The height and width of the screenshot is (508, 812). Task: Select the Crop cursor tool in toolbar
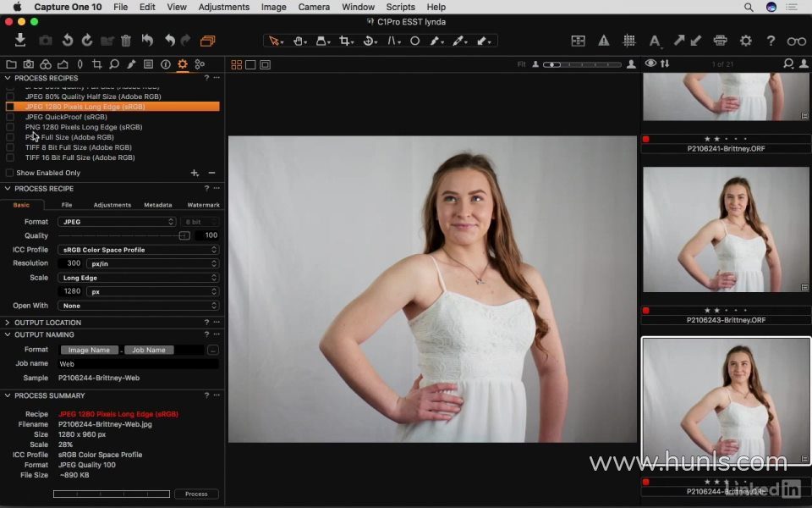[345, 41]
